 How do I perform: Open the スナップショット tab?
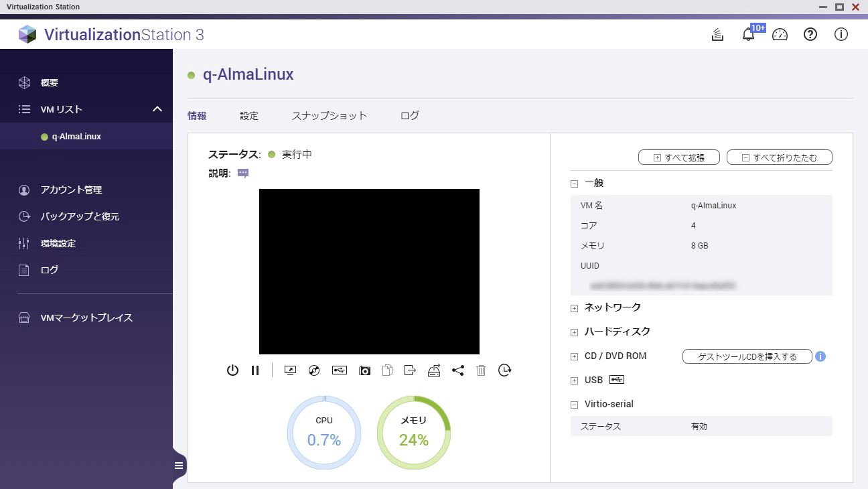(329, 116)
